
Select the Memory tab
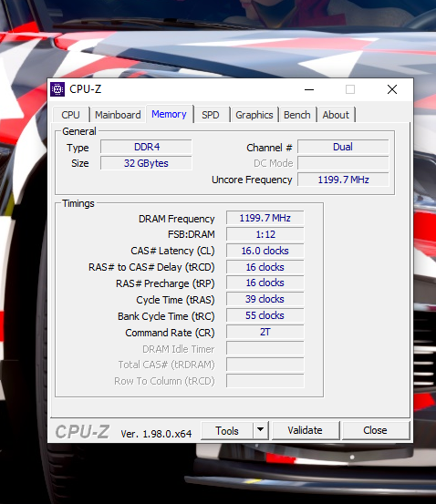pyautogui.click(x=169, y=114)
